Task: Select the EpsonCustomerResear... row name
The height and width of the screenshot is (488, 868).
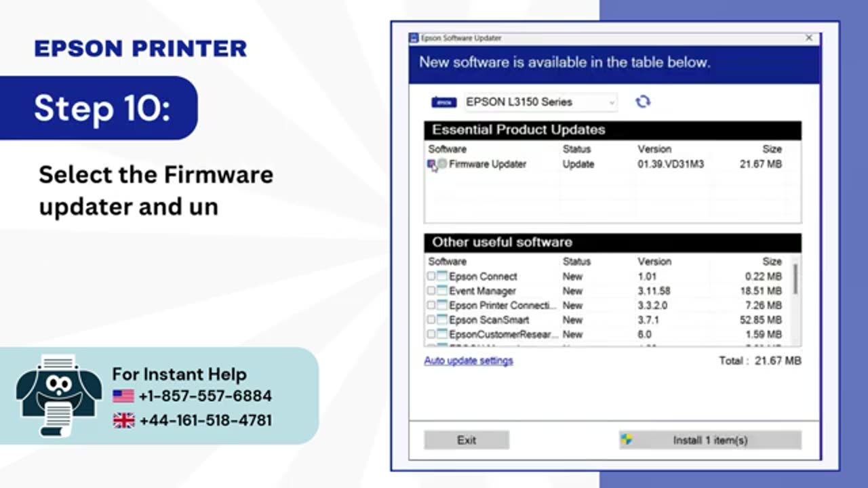Action: [x=504, y=334]
